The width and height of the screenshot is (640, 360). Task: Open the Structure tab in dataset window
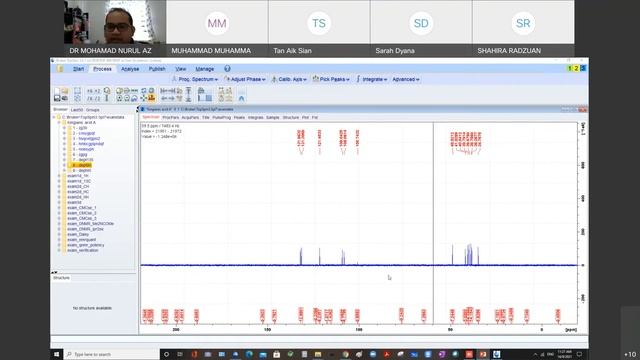tap(291, 118)
